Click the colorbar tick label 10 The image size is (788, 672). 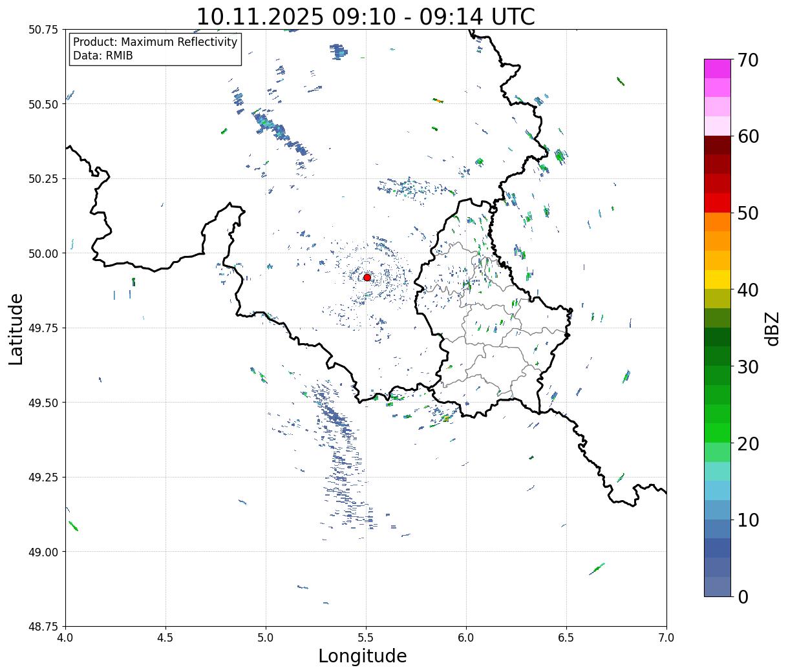coord(748,520)
